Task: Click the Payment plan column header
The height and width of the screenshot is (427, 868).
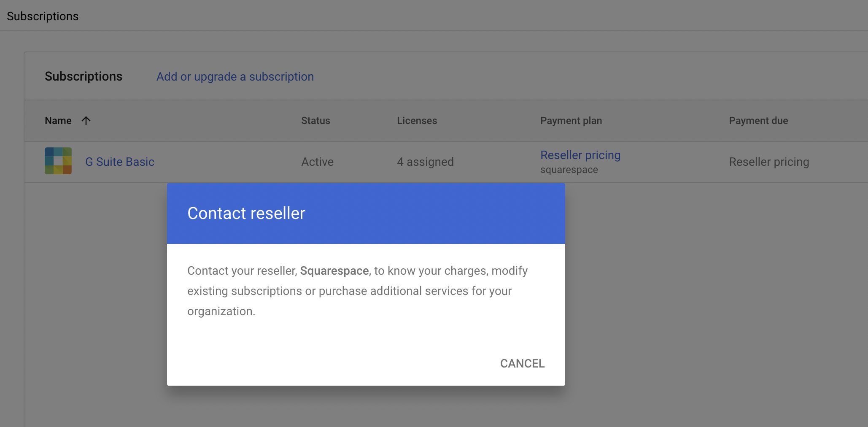Action: 571,121
